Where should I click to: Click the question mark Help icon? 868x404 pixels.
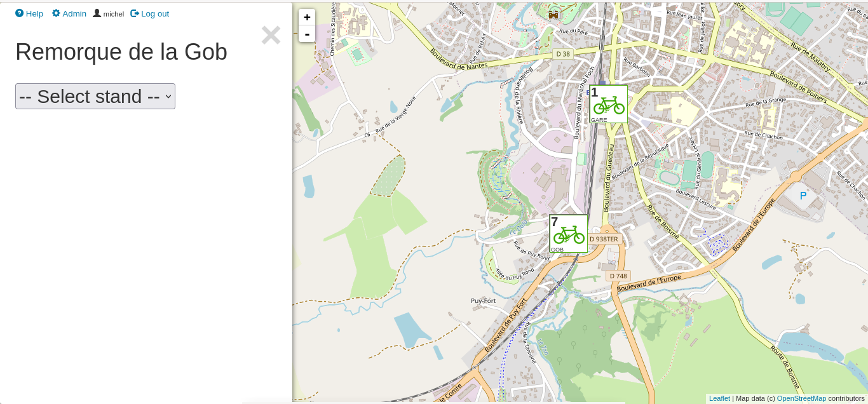coord(20,13)
